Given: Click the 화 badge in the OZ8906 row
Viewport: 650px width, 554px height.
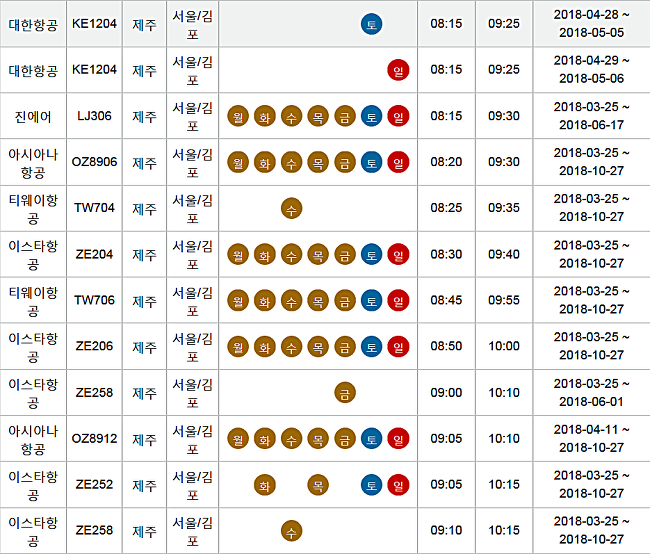Looking at the screenshot, I should 264,162.
